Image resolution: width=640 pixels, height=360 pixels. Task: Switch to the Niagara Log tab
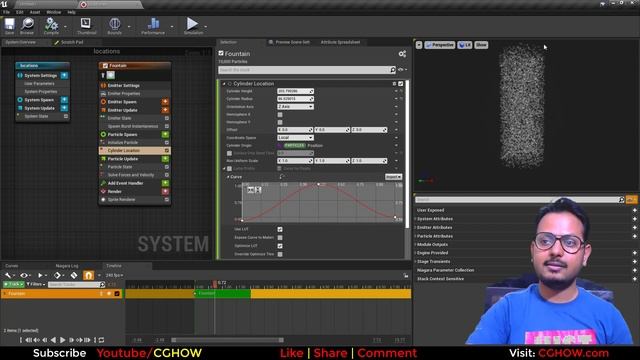tap(67, 266)
